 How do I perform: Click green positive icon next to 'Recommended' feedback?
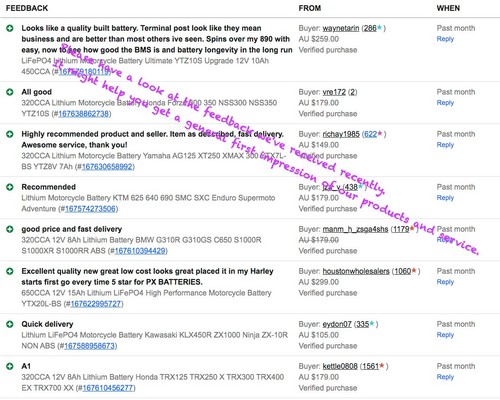[x=10, y=187]
